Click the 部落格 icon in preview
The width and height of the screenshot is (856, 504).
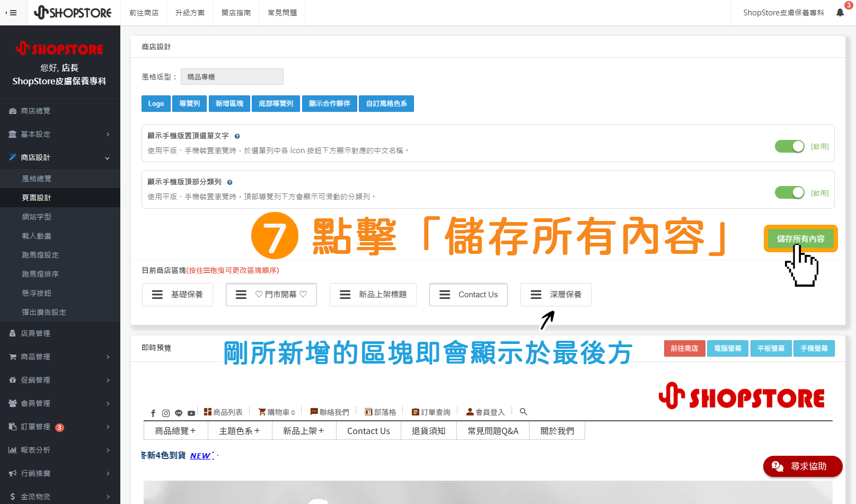coord(368,412)
